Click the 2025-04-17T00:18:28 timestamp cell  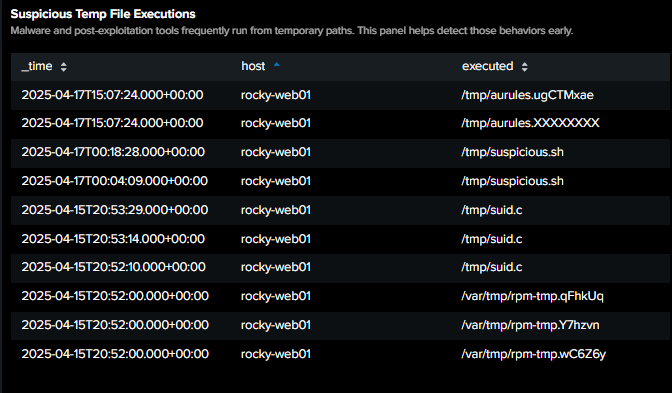(x=113, y=152)
